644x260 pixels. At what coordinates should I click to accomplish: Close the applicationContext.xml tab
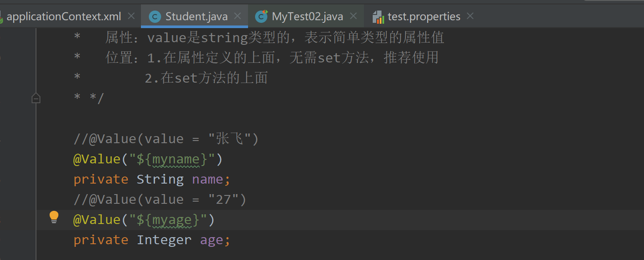point(131,16)
